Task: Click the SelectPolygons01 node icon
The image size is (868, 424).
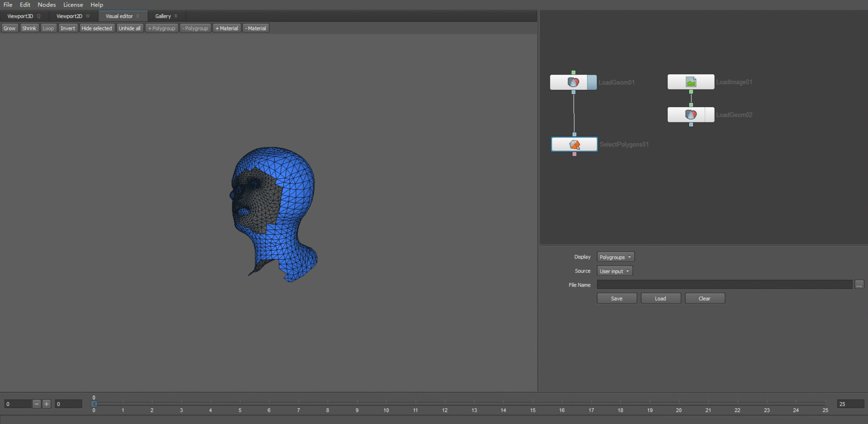Action: (x=574, y=144)
